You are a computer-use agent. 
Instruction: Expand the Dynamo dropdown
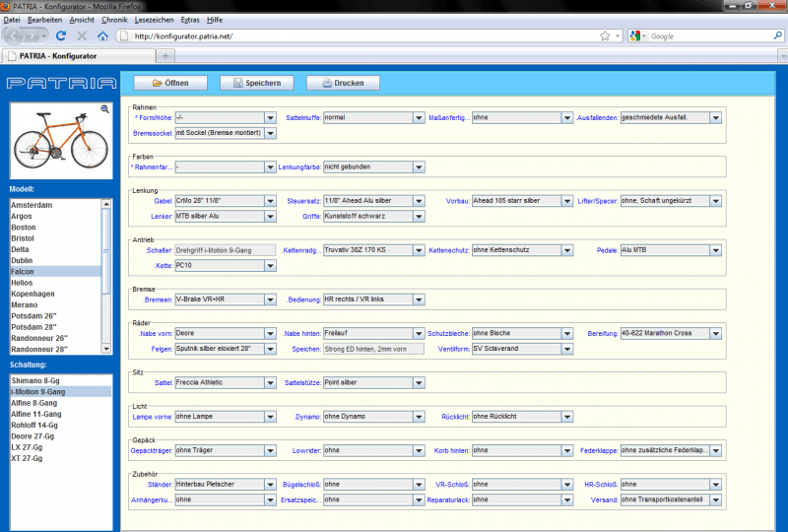tap(419, 417)
